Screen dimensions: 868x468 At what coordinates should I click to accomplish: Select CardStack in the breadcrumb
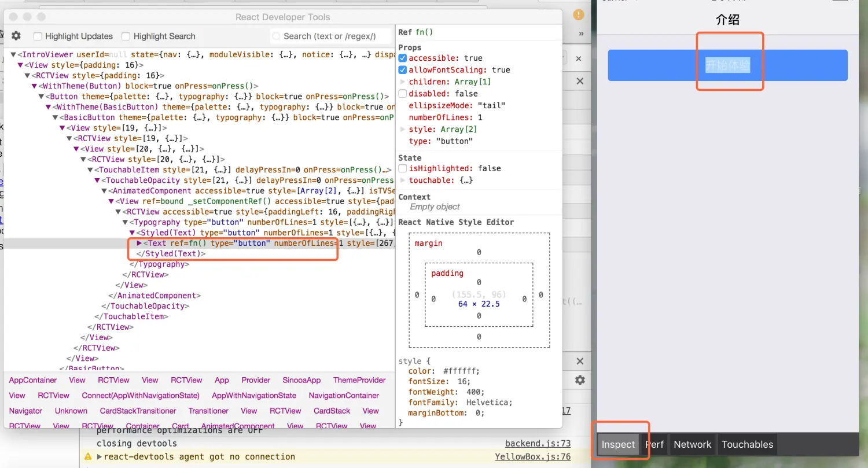point(332,411)
